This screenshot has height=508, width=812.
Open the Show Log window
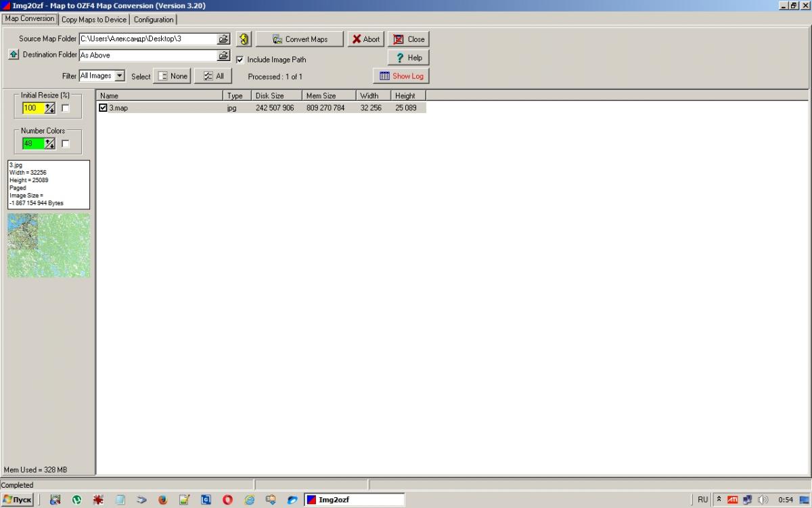pyautogui.click(x=401, y=76)
